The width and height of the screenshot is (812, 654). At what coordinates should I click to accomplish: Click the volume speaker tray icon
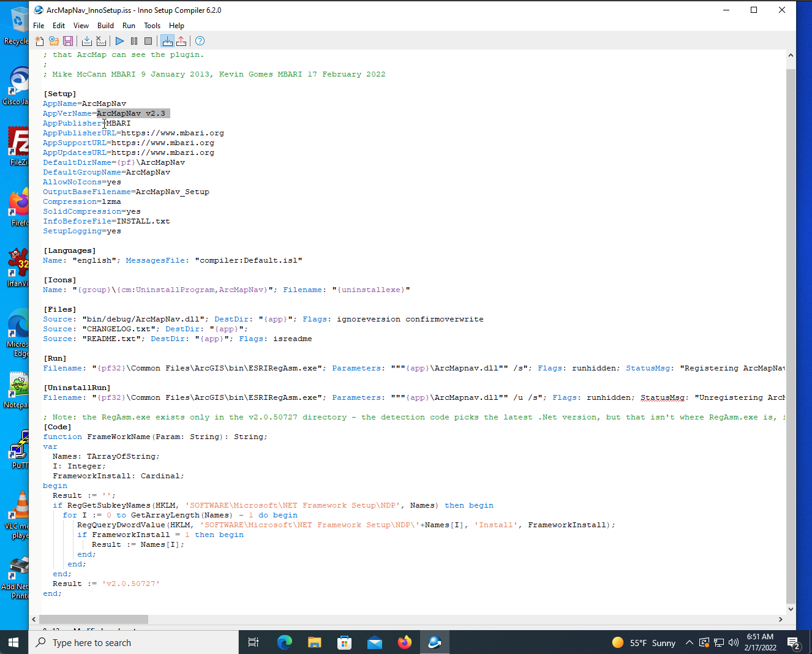(734, 642)
